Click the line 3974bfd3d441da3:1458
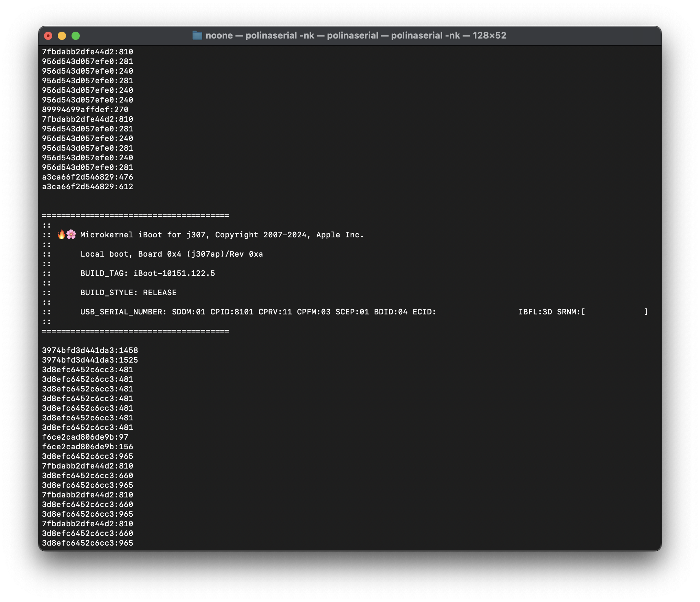 click(90, 350)
